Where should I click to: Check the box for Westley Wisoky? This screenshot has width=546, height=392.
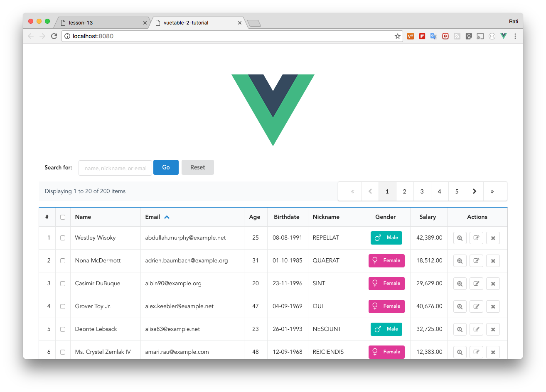63,238
